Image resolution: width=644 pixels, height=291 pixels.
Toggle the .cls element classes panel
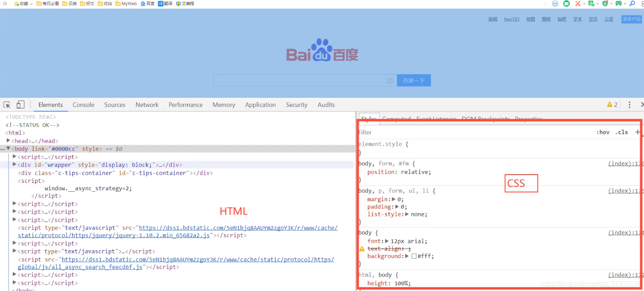622,132
